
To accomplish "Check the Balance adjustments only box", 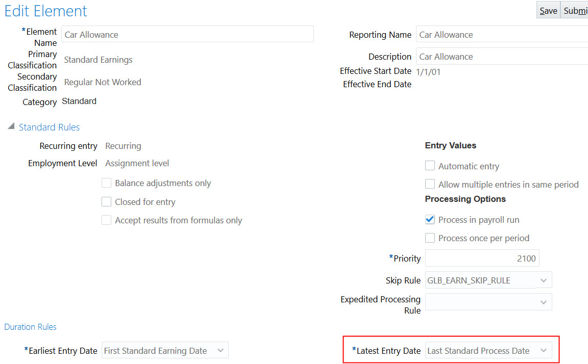I will 107,183.
